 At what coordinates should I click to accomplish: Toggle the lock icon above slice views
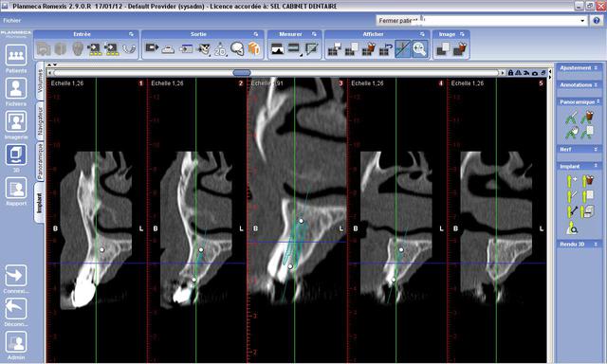pyautogui.click(x=510, y=73)
